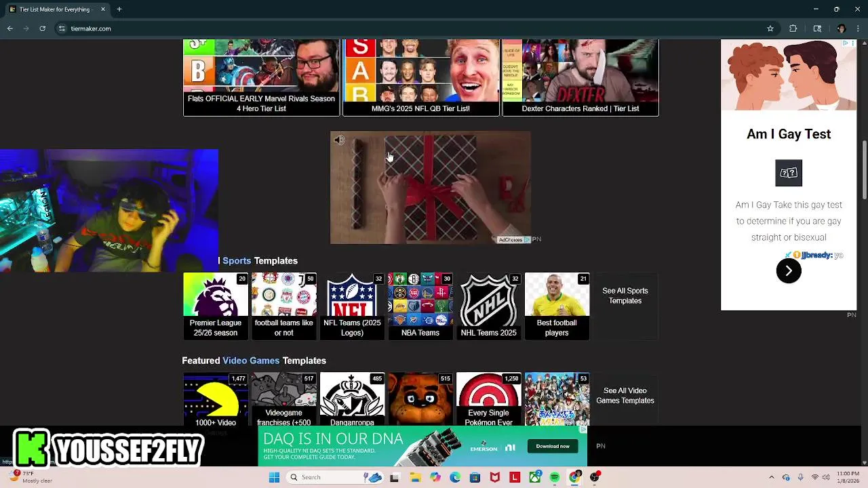Click the Chrome search tabs icon
Screen dimensions: 868x488
(x=817, y=28)
